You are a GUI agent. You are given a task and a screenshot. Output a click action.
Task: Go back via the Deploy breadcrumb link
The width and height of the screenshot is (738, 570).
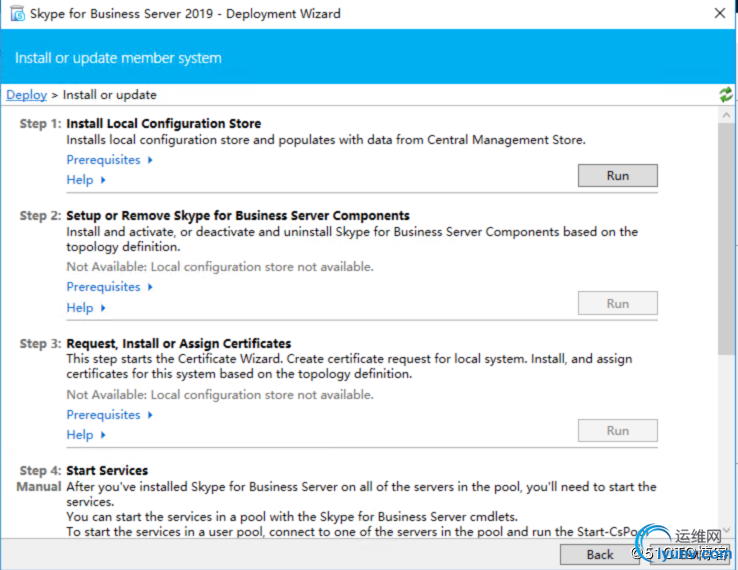26,95
